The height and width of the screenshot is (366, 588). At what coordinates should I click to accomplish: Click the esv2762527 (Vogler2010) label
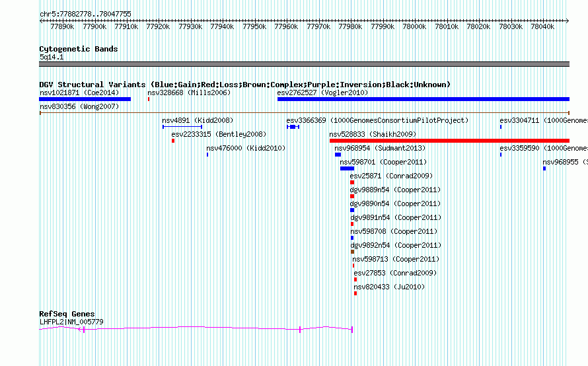pyautogui.click(x=322, y=92)
